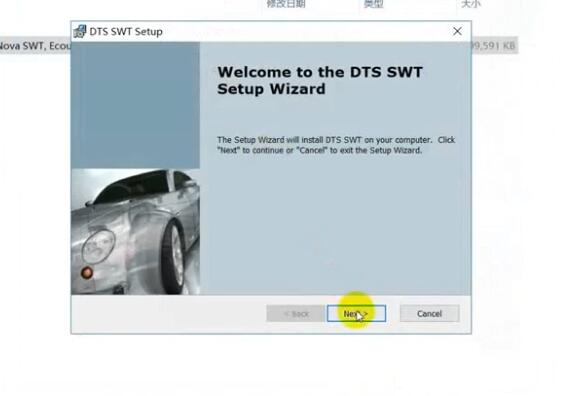Viewport: 588px width, 396px height.
Task: Click the empty footer area left of Back
Action: [169, 314]
